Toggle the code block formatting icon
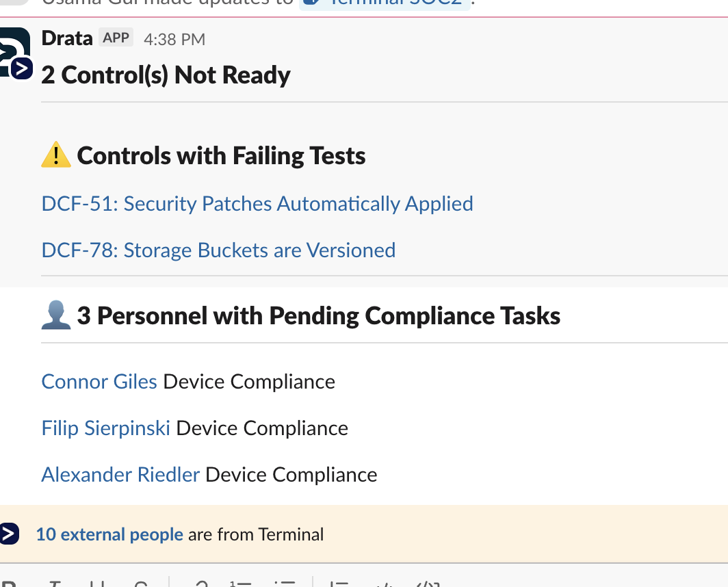 pos(428,584)
